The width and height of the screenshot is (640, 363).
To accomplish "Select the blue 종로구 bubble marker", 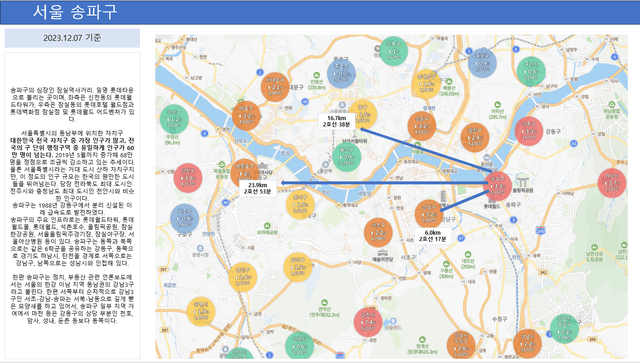I will coord(341,74).
